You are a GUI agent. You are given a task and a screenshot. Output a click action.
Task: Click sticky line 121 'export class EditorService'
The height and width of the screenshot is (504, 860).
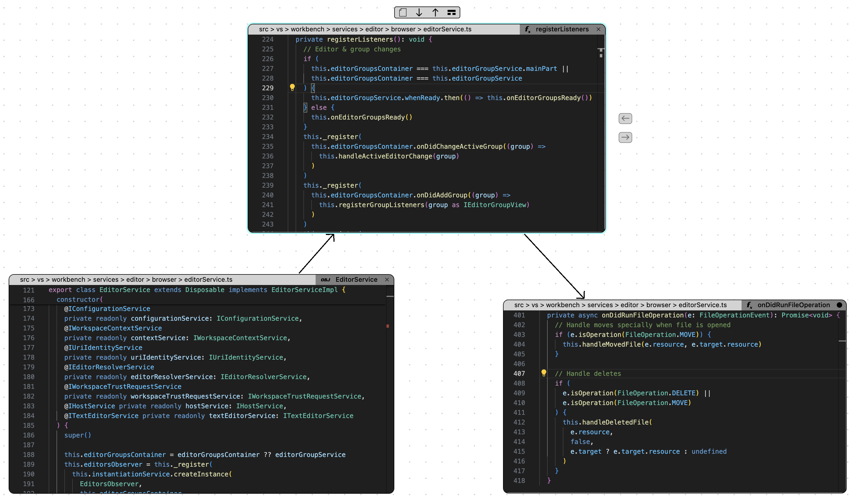tap(197, 290)
